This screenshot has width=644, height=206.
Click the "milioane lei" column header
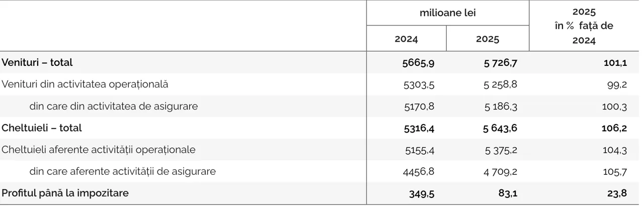447,13
